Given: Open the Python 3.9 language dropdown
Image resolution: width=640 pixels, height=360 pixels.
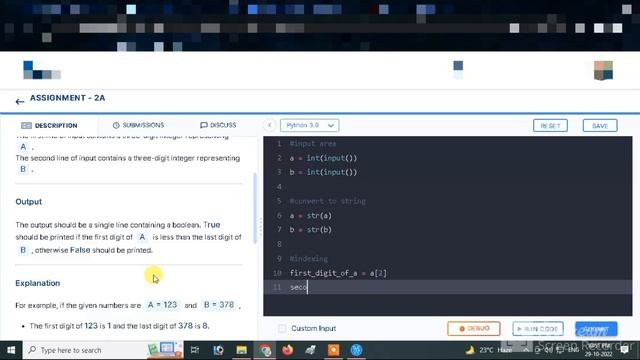Looking at the screenshot, I should (x=309, y=125).
